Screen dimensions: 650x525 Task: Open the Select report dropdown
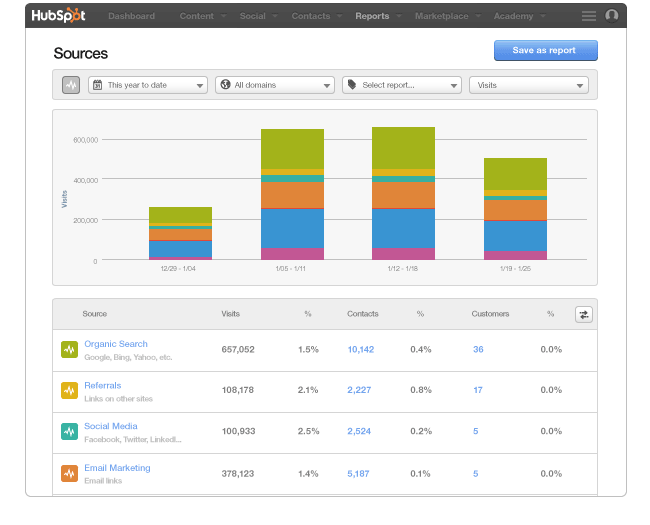402,86
